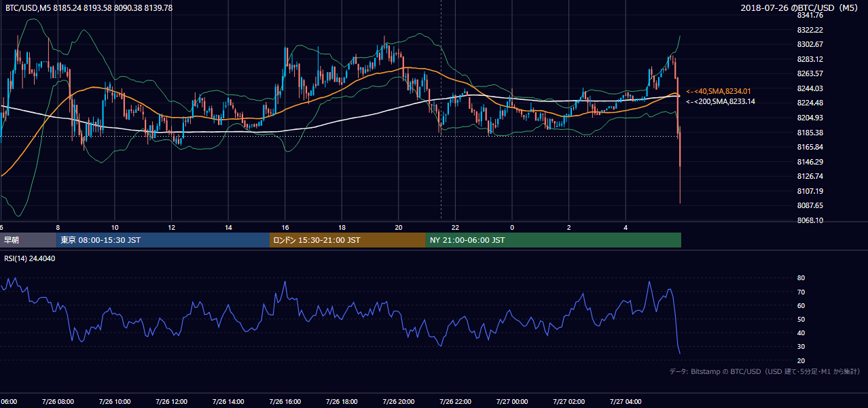The image size is (868, 408).
Task: Click price axis value 8146.29
Action: (810, 162)
